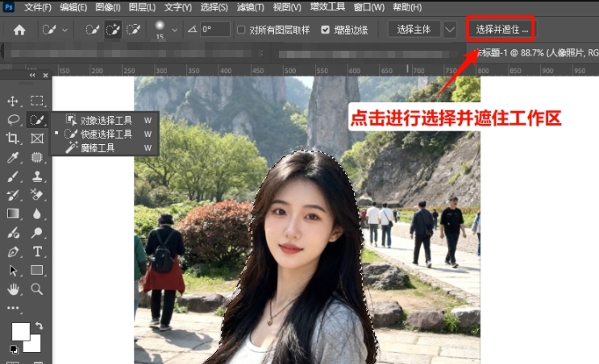This screenshot has width=599, height=364.
Task: Select the Blur tool
Action: click(x=36, y=213)
